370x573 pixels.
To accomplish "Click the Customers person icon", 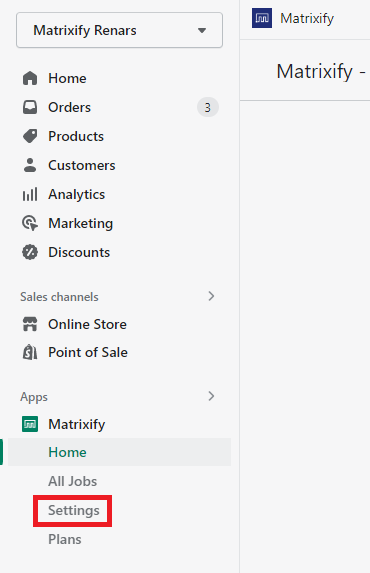I will 30,165.
